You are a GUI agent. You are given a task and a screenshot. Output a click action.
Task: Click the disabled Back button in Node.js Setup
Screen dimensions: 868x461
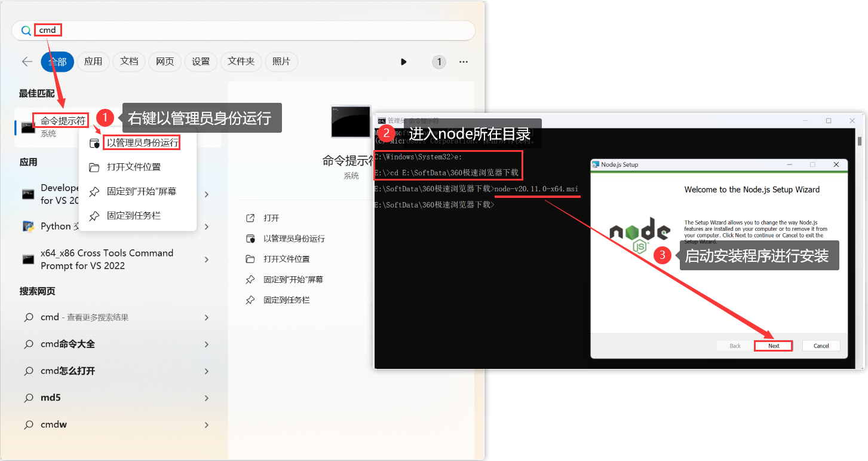pyautogui.click(x=735, y=346)
